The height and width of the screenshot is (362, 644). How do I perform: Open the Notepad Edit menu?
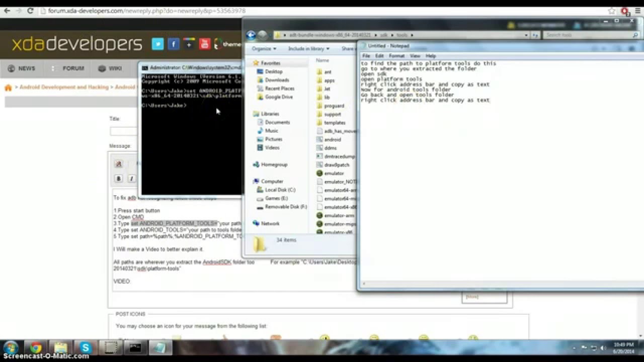[379, 56]
